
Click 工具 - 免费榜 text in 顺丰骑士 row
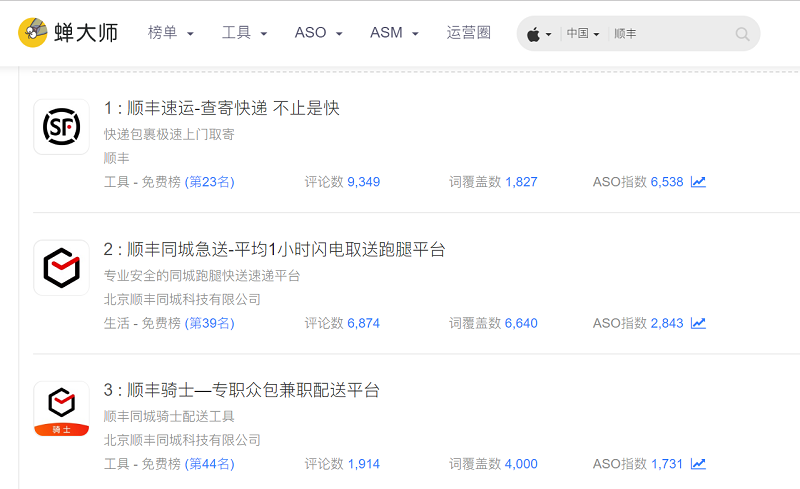click(142, 464)
